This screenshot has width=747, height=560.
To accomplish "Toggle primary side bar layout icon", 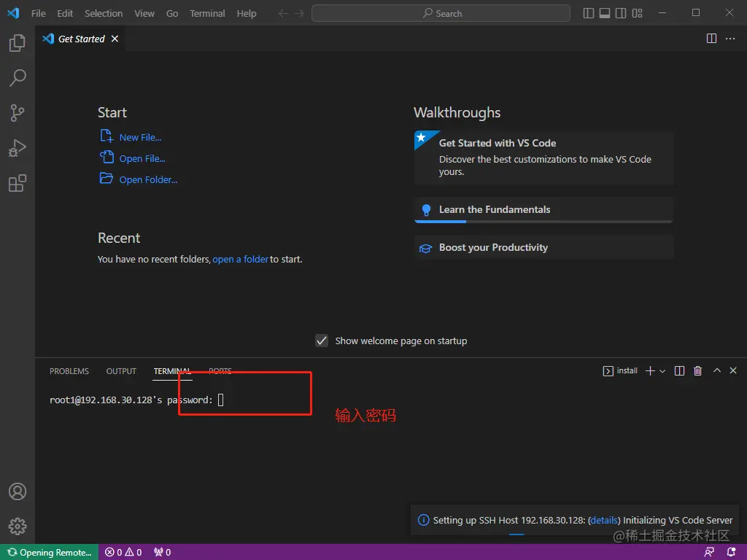I will point(589,13).
